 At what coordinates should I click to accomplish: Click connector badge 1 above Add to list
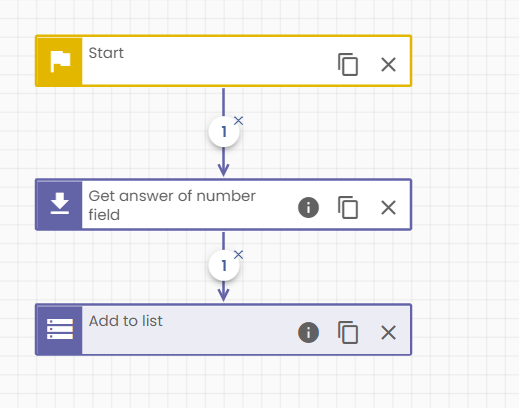tap(224, 266)
